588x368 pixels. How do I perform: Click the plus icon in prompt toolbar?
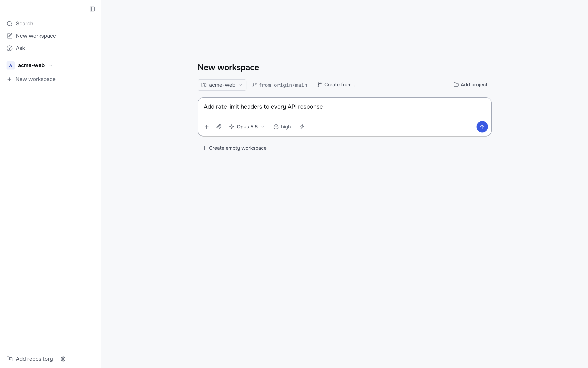click(x=207, y=127)
